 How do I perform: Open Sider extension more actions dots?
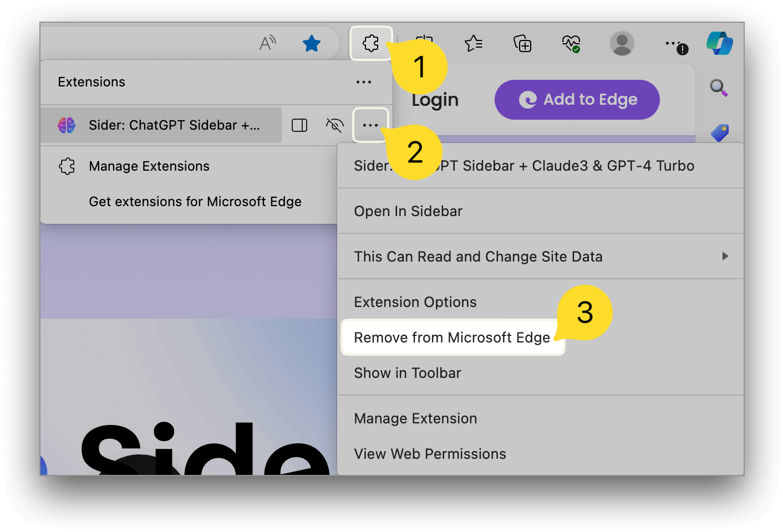[370, 125]
